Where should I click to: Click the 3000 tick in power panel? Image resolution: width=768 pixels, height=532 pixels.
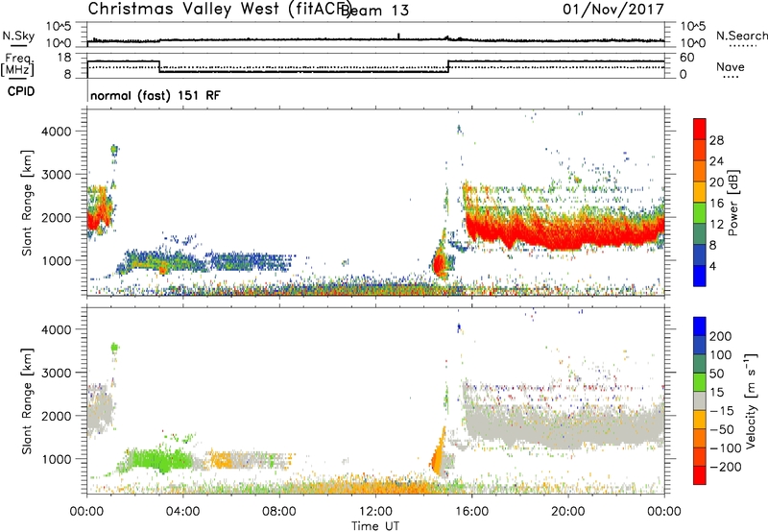pyautogui.click(x=57, y=175)
